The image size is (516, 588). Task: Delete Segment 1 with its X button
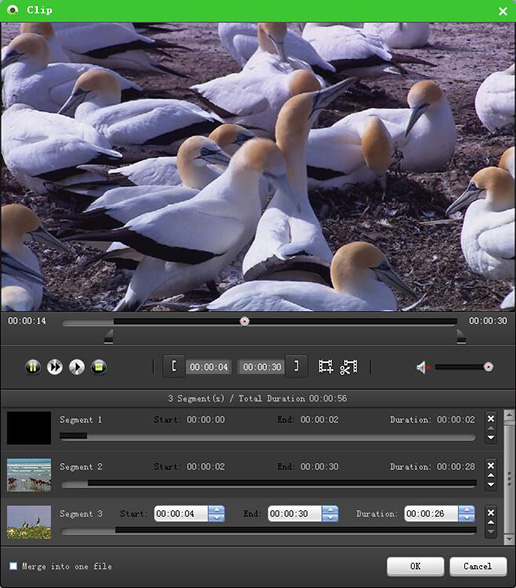490,418
